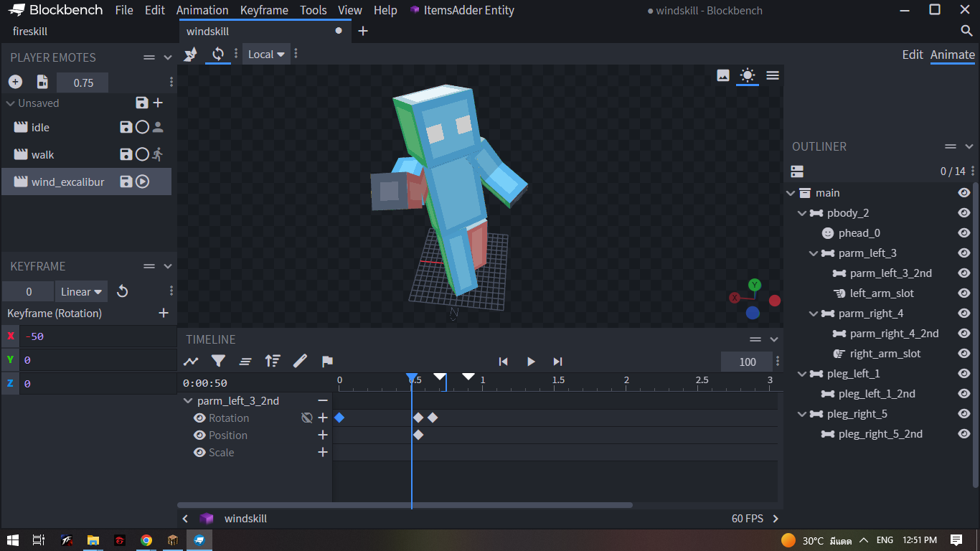The width and height of the screenshot is (980, 551).
Task: Enable the keyframe pencil edit mode
Action: 301,361
